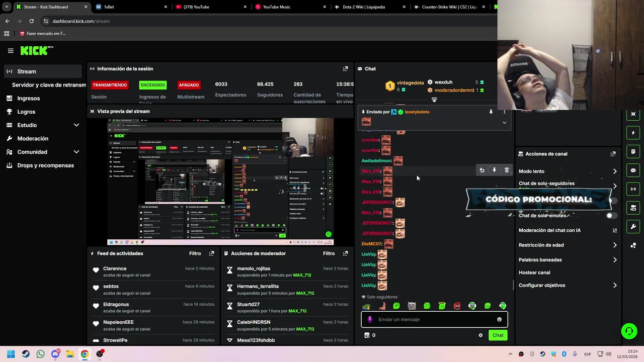Open Drops y recompensas in the sidebar
This screenshot has width=644, height=362.
[43, 165]
